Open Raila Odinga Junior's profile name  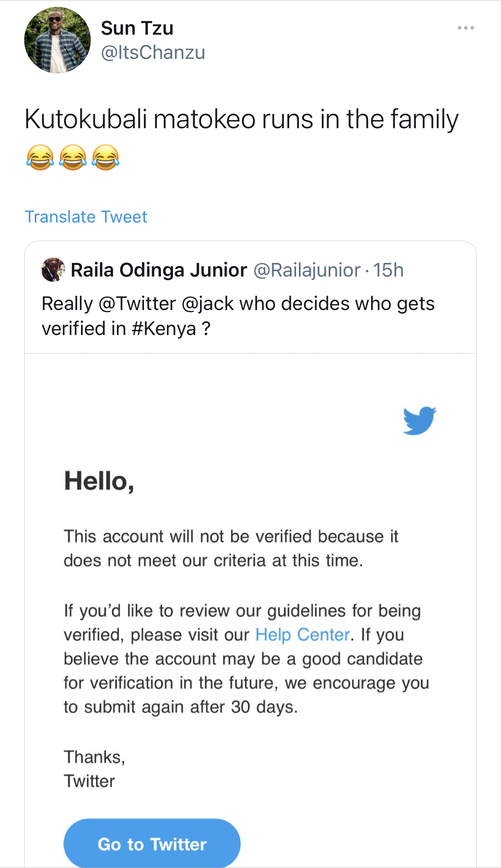pyautogui.click(x=159, y=270)
